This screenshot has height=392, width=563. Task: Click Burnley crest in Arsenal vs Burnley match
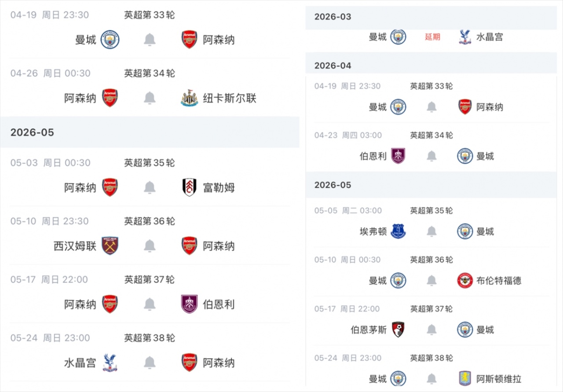coord(190,304)
